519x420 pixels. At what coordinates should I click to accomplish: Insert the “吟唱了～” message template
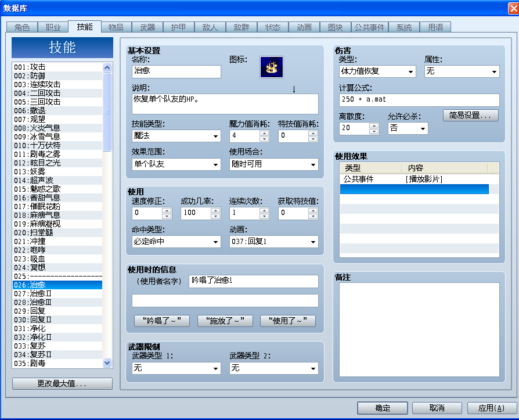pyautogui.click(x=162, y=321)
